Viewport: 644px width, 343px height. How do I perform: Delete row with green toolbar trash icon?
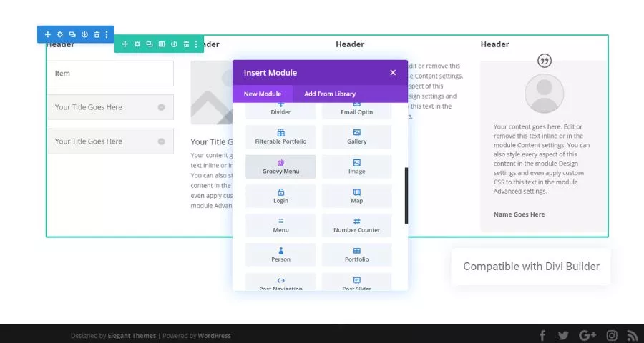tap(186, 44)
